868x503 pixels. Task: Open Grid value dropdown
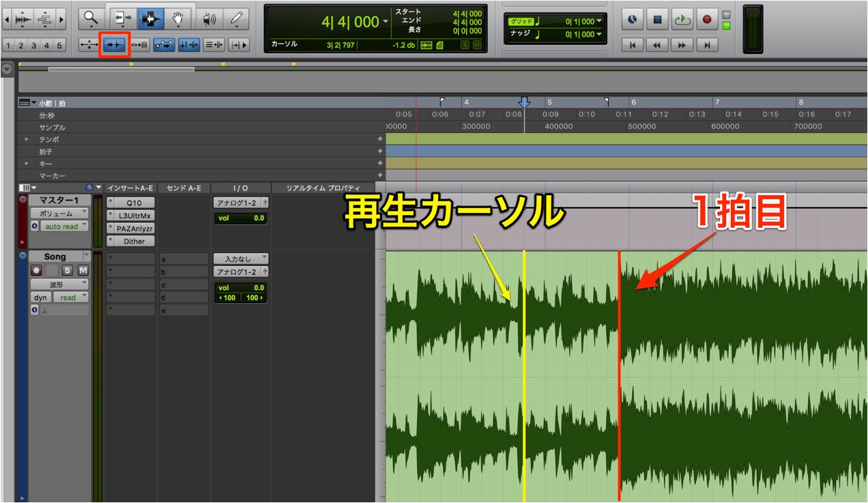(x=600, y=21)
